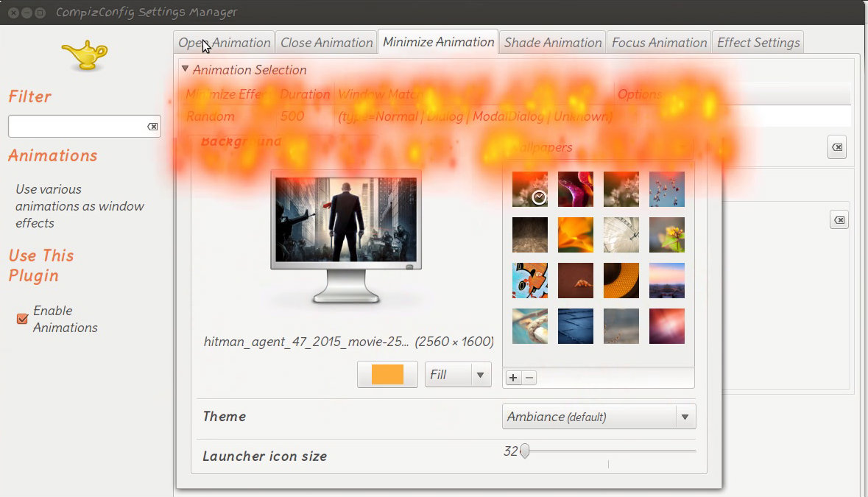Image resolution: width=868 pixels, height=497 pixels.
Task: Switch to the Focus Animation tab
Action: click(659, 42)
